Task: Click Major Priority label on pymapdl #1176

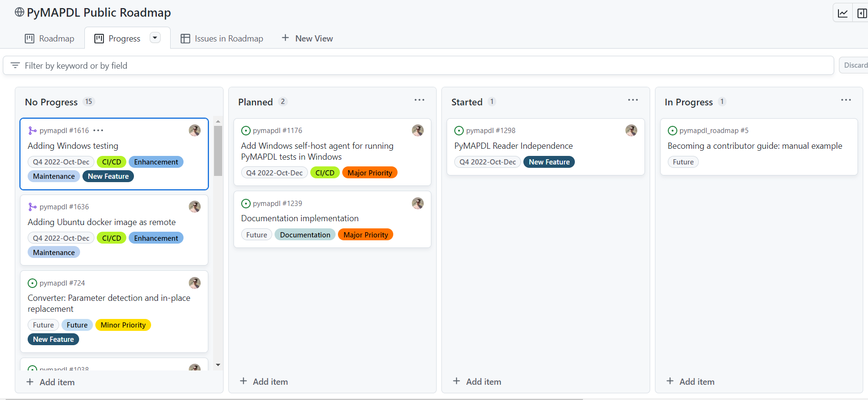Action: coord(370,173)
